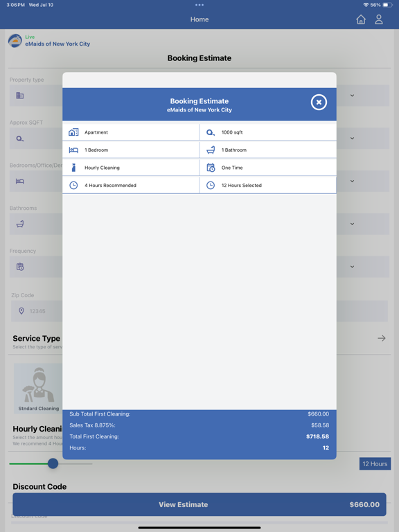Tap the battery indicator icon
Viewport: 399px width, 532px height.
tap(387, 5)
